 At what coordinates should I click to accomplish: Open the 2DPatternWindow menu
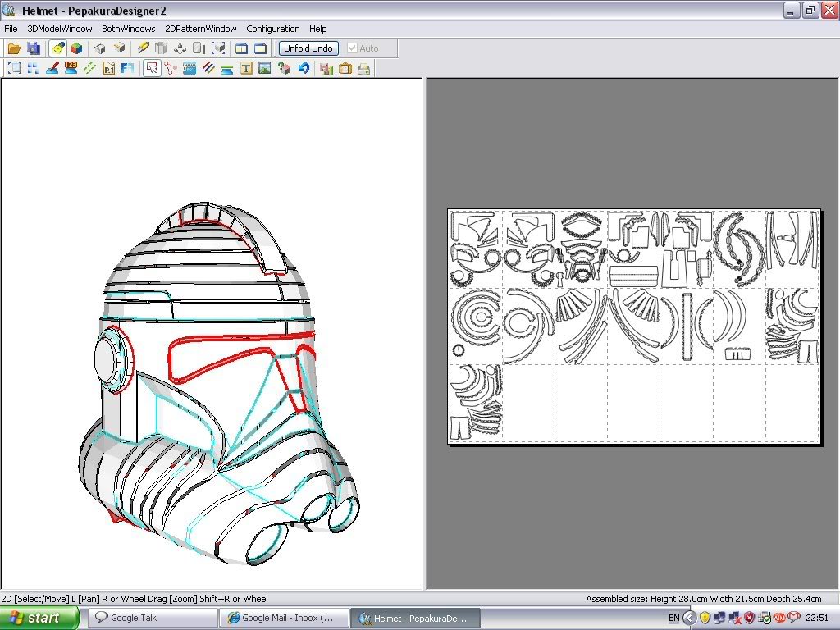coord(201,29)
